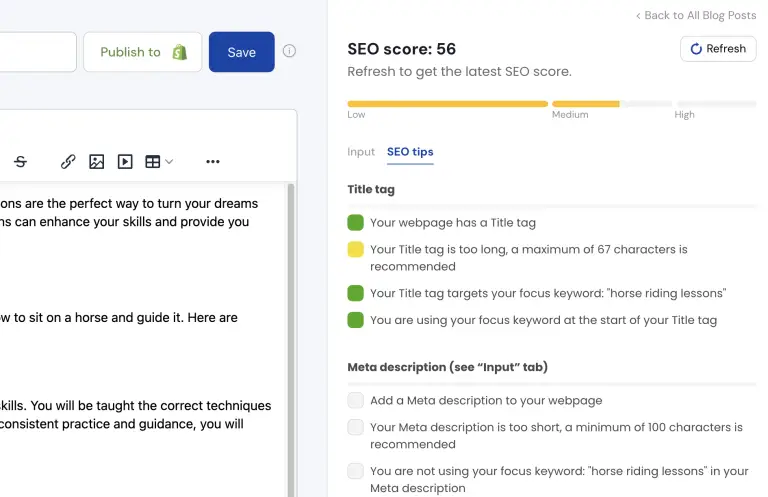The image size is (768, 497).
Task: Switch to the Input tab
Action: (361, 152)
